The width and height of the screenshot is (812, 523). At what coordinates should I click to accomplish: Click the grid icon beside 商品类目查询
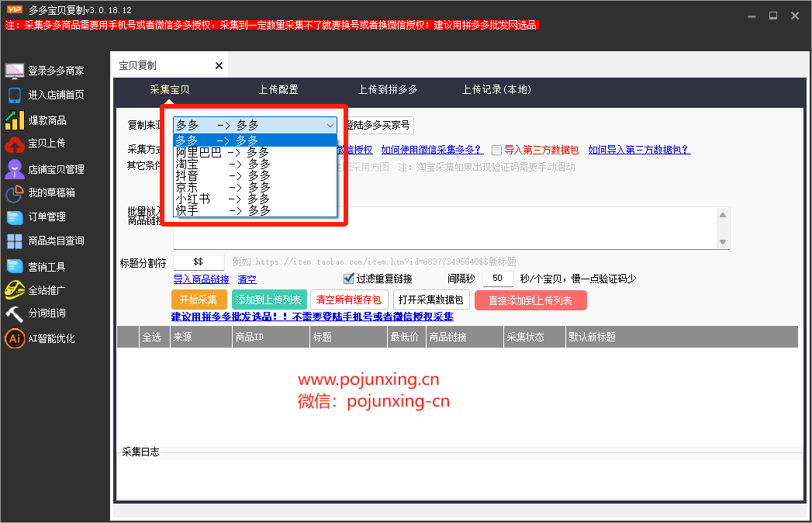pyautogui.click(x=15, y=241)
